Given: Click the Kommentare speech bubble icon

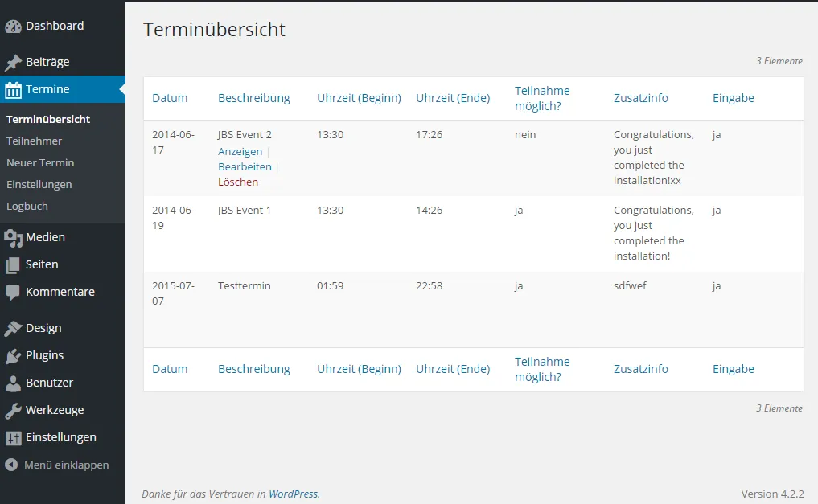Looking at the screenshot, I should click(x=13, y=293).
